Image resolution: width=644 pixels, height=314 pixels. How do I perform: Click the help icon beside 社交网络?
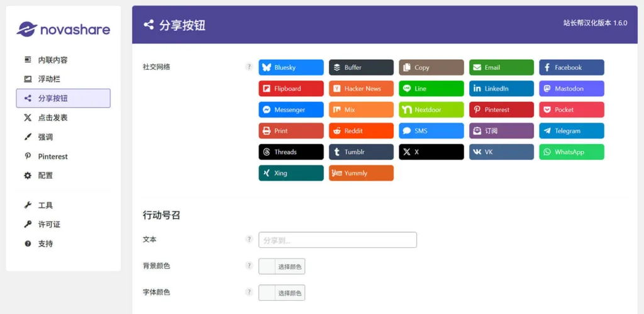[x=249, y=67]
